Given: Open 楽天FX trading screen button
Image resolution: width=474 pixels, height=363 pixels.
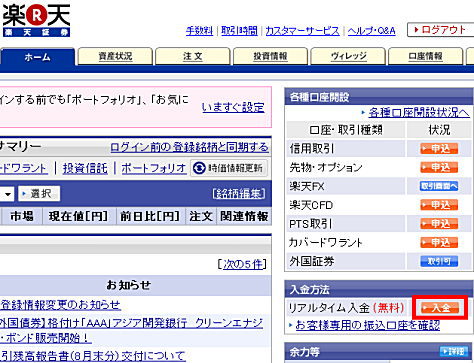Looking at the screenshot, I should 439,186.
